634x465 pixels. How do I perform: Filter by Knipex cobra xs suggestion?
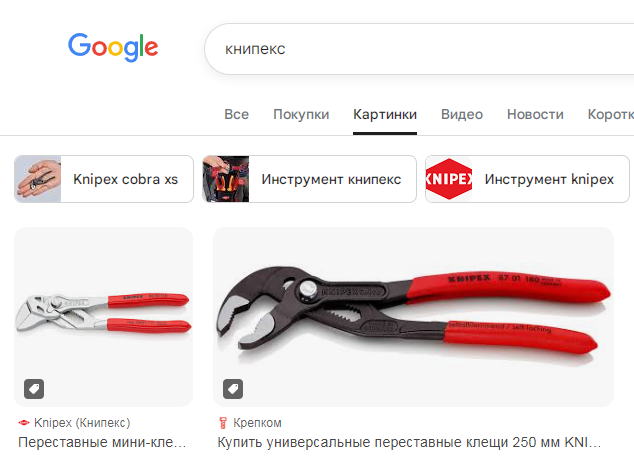click(x=104, y=179)
